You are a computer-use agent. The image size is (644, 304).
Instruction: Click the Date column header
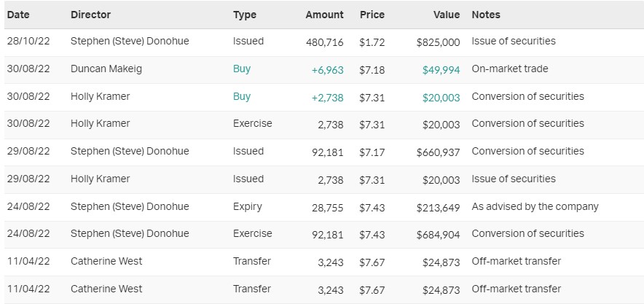17,15
